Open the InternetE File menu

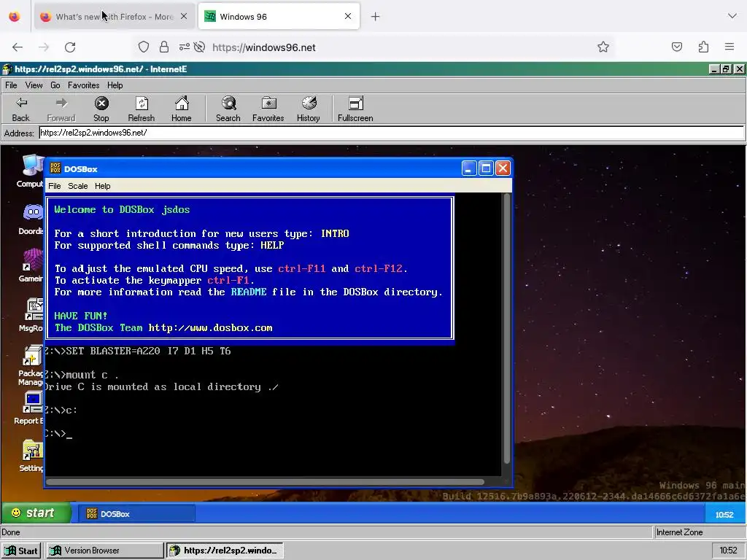point(11,85)
